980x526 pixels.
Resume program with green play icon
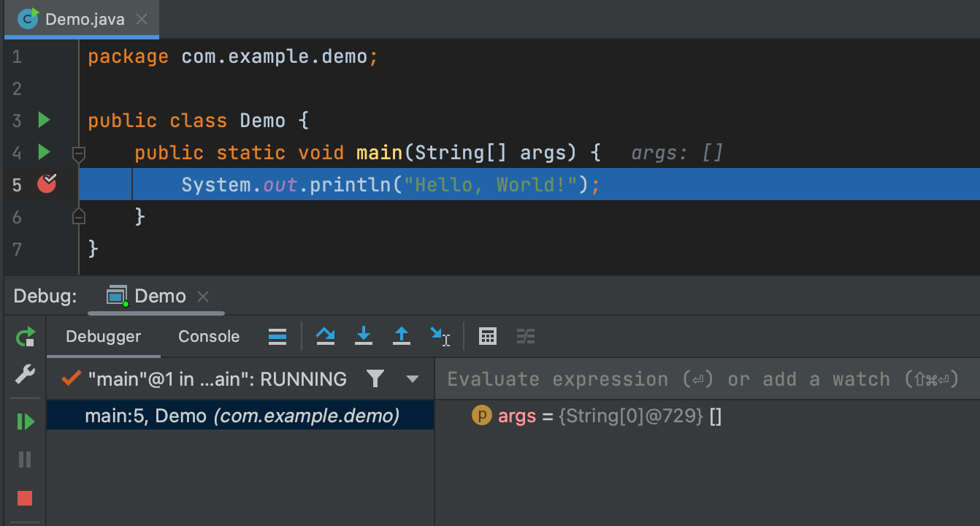[25, 422]
